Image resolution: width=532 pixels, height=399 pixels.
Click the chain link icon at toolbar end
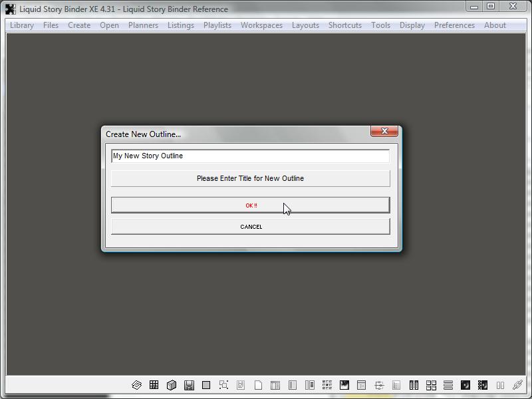517,385
